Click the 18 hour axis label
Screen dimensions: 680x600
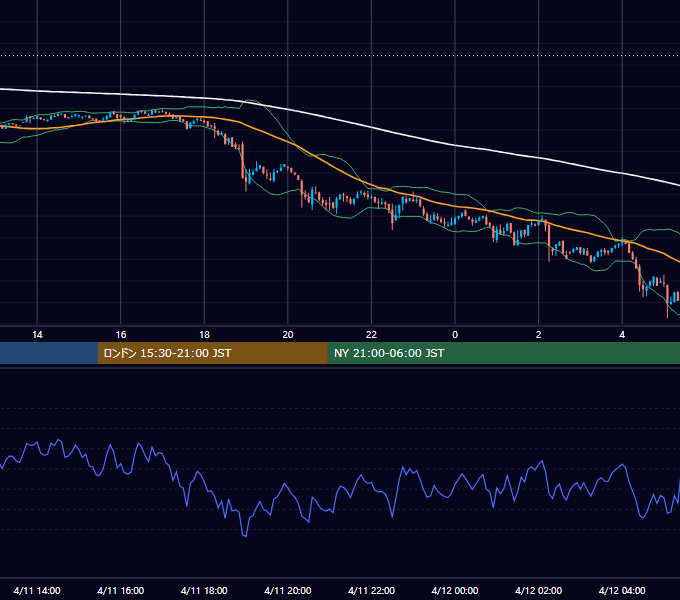click(204, 335)
